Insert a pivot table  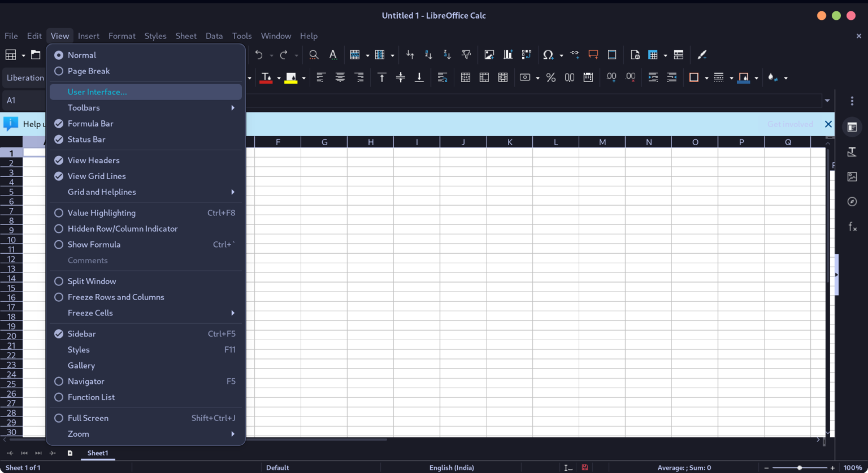click(x=526, y=54)
